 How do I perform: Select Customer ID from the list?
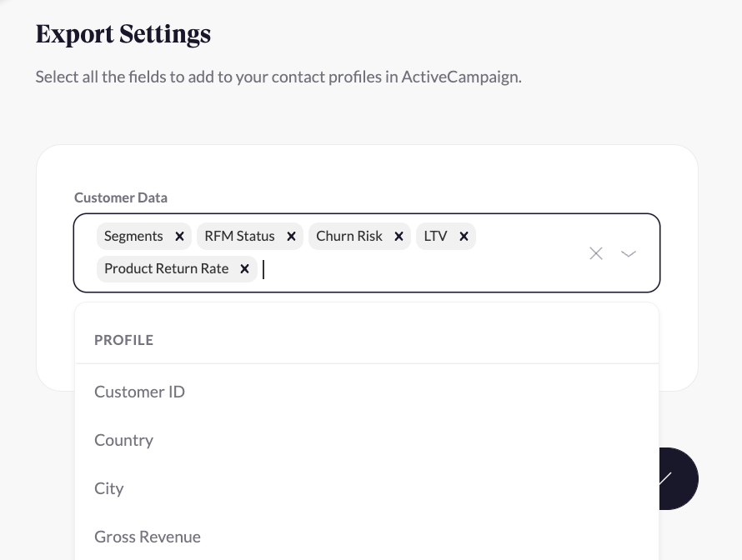(x=139, y=392)
